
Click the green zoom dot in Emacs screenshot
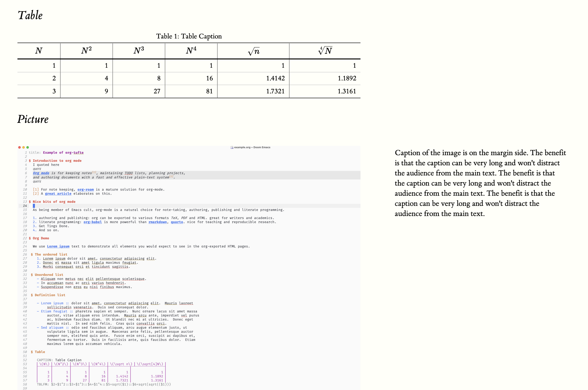(28, 148)
